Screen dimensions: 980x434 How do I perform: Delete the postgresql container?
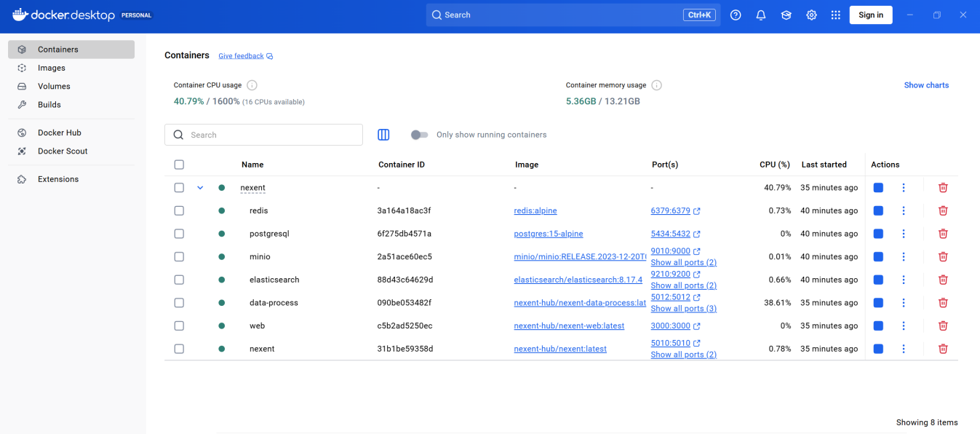(943, 234)
